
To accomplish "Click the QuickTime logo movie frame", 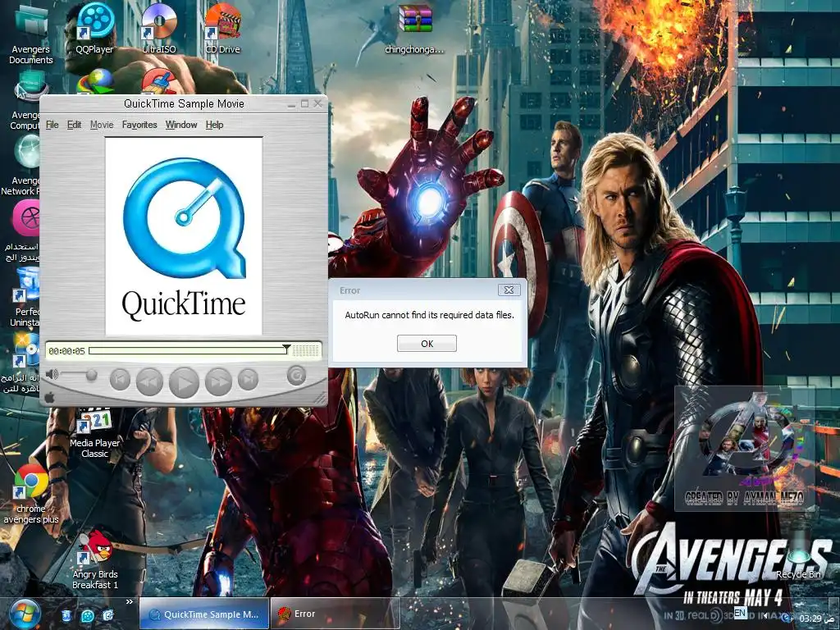I will [184, 236].
